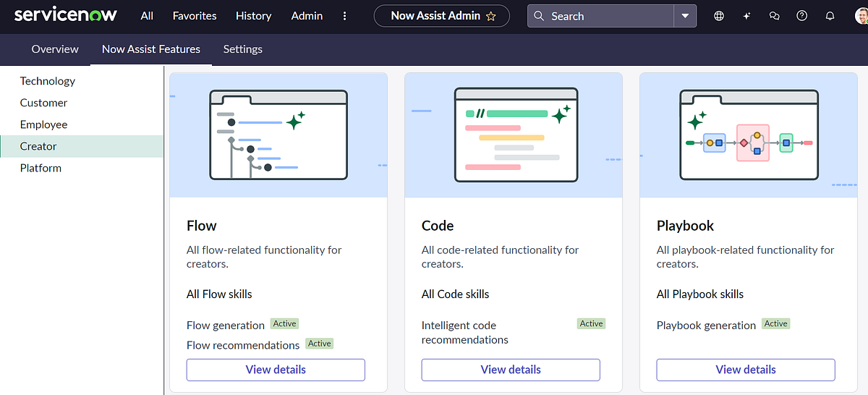The image size is (868, 395).
Task: Click the Search input field
Action: [x=608, y=16]
